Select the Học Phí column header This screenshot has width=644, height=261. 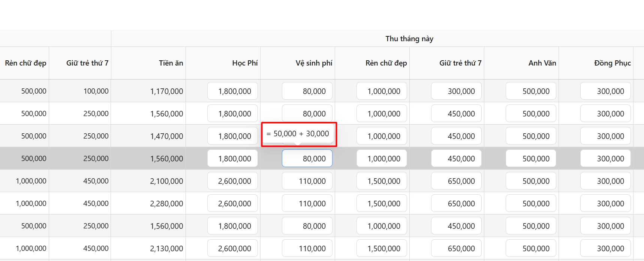245,63
